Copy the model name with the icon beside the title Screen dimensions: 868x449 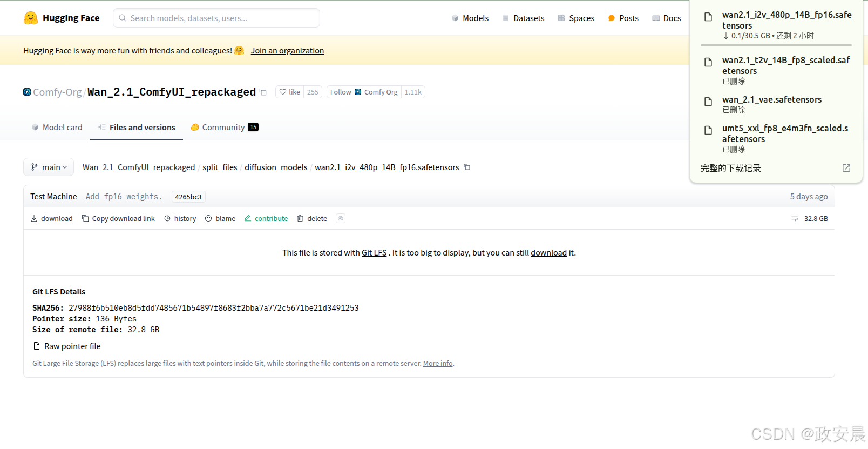tap(263, 92)
